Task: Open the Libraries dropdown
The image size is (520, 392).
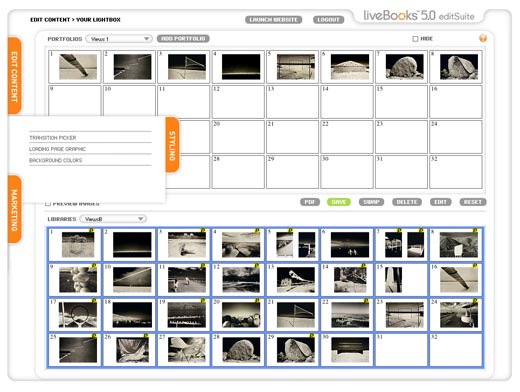Action: click(x=113, y=219)
